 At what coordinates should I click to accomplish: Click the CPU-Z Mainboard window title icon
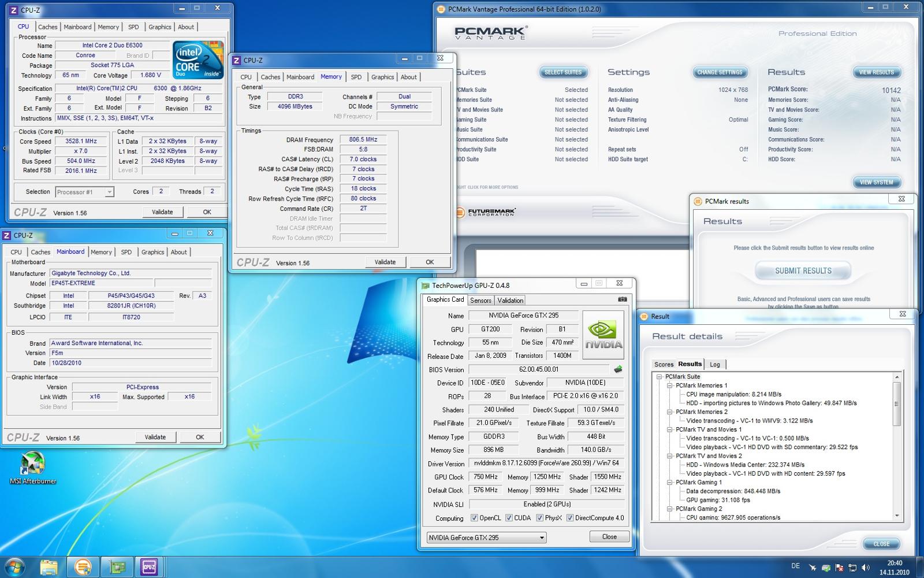(x=6, y=235)
